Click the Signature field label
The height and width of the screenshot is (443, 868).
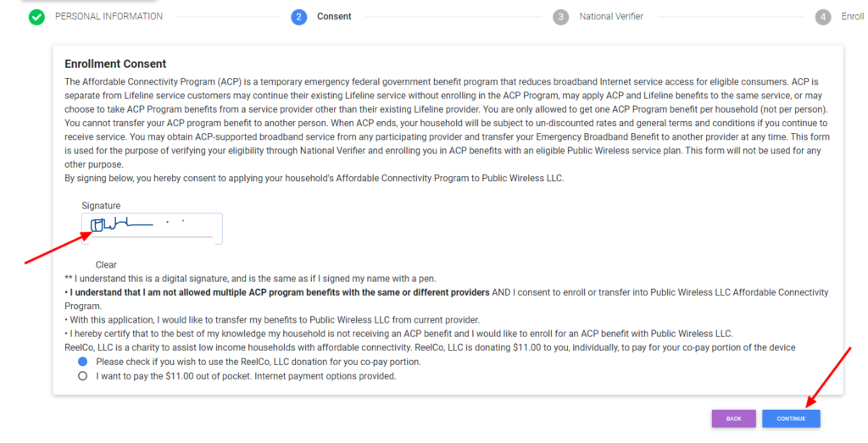tap(101, 206)
